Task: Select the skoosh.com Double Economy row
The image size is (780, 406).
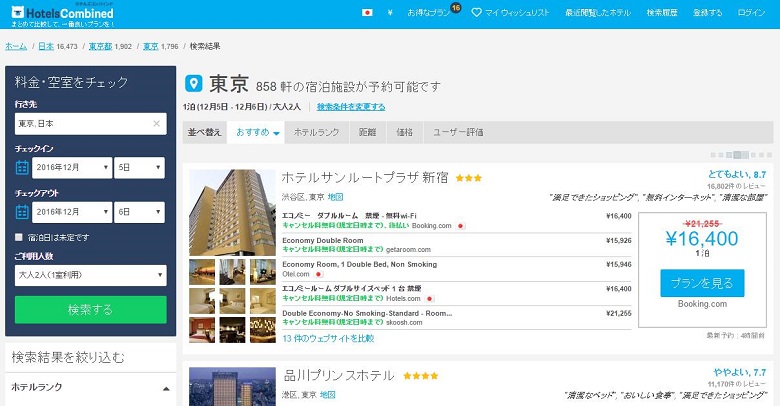Action: pos(457,317)
